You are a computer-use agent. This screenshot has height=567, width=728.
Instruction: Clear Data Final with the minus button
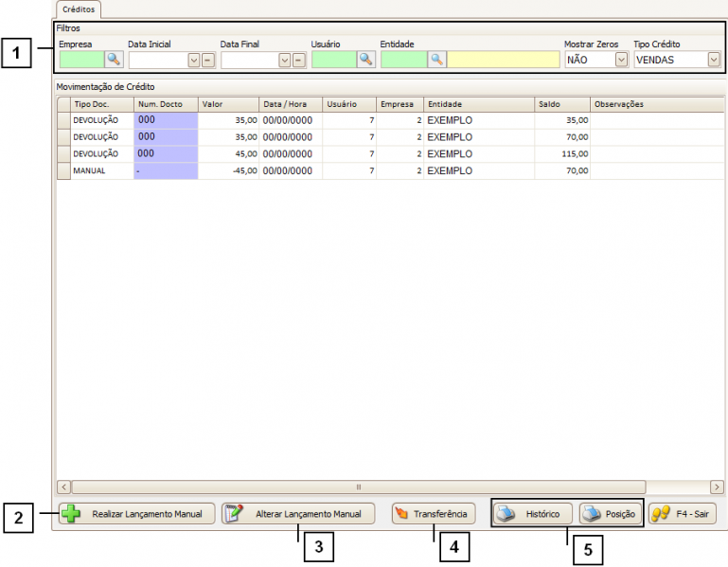click(298, 60)
